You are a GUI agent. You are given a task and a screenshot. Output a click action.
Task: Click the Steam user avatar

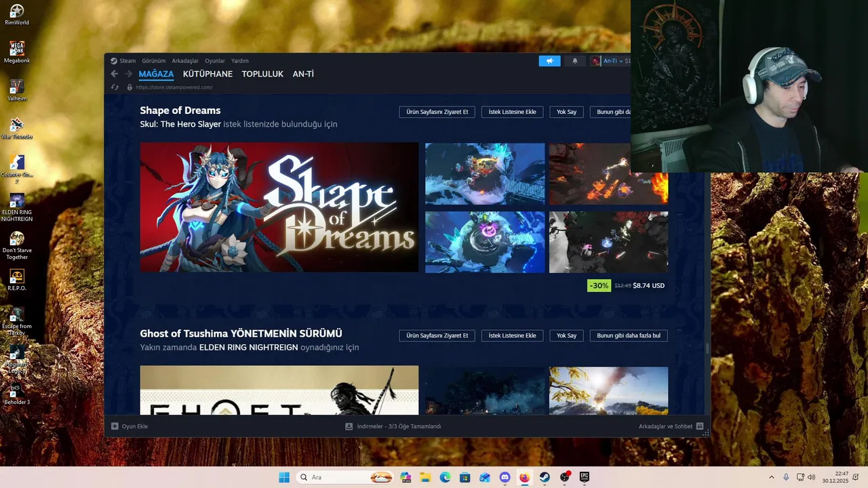[595, 61]
